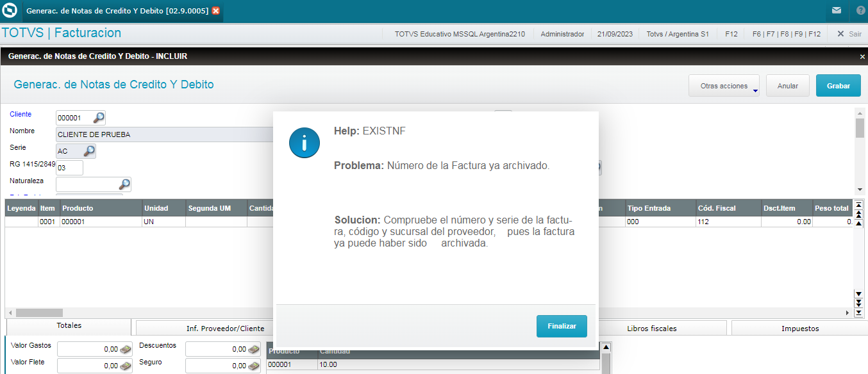Screen dimensions: 868x374
Task: Open calculator for Descuentos field
Action: pyautogui.click(x=255, y=350)
